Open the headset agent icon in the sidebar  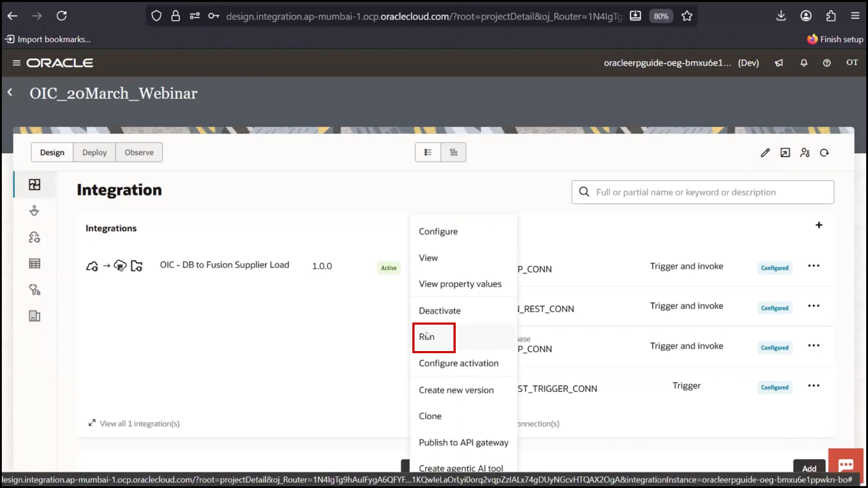(34, 237)
